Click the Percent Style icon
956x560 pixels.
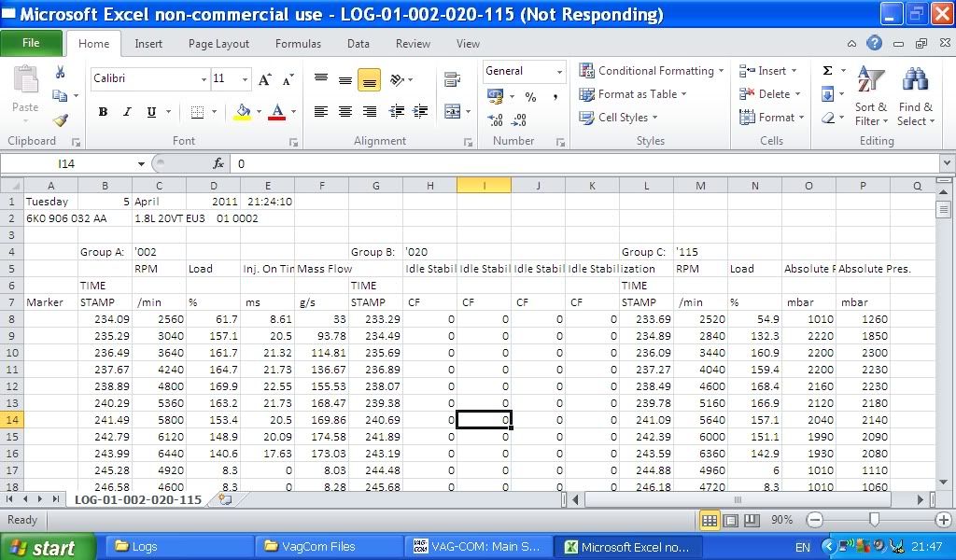tap(530, 96)
